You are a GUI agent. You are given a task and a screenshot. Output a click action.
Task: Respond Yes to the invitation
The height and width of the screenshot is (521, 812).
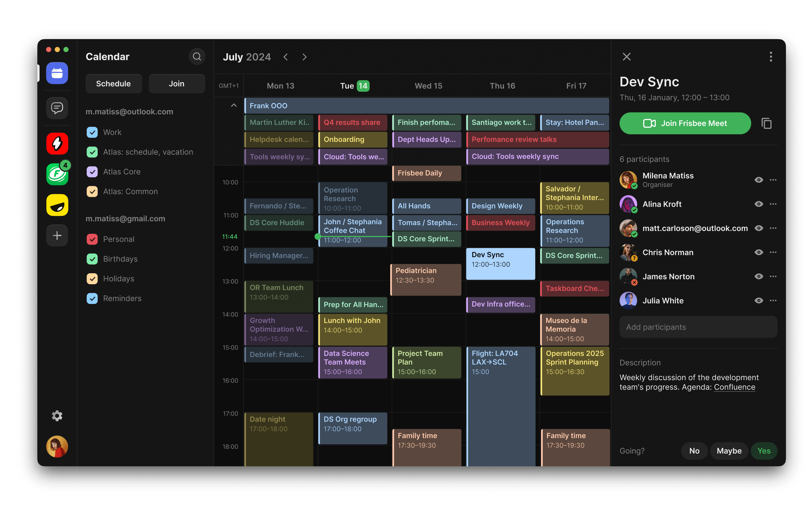click(764, 450)
